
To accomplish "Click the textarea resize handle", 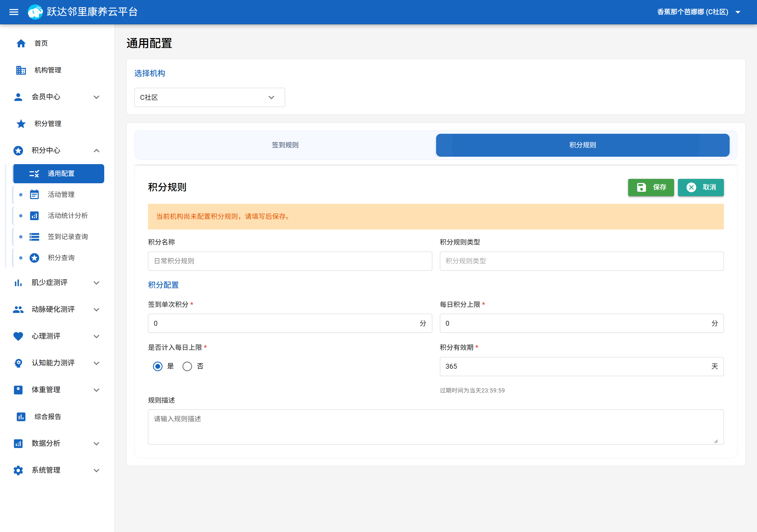I will point(716,441).
